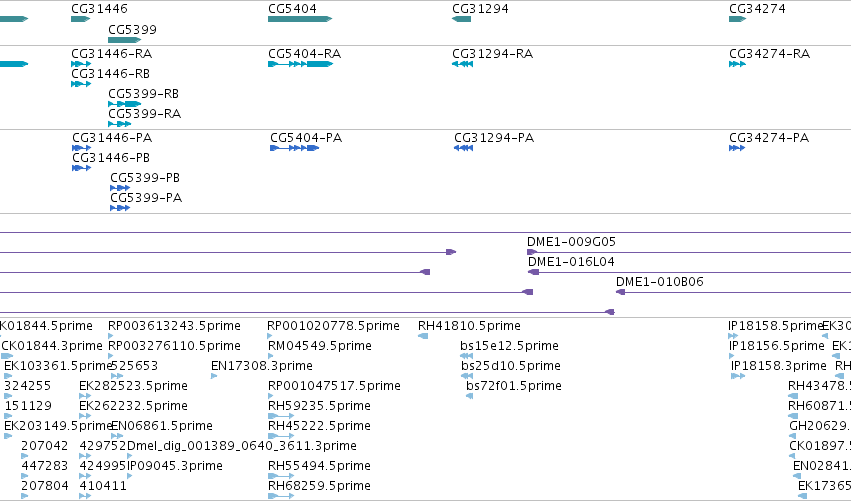Select EST EK262232.5prime

pos(134,407)
